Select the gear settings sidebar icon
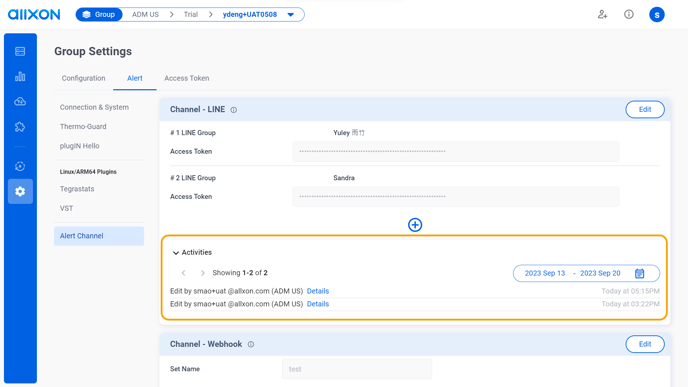The height and width of the screenshot is (387, 688). tap(20, 191)
